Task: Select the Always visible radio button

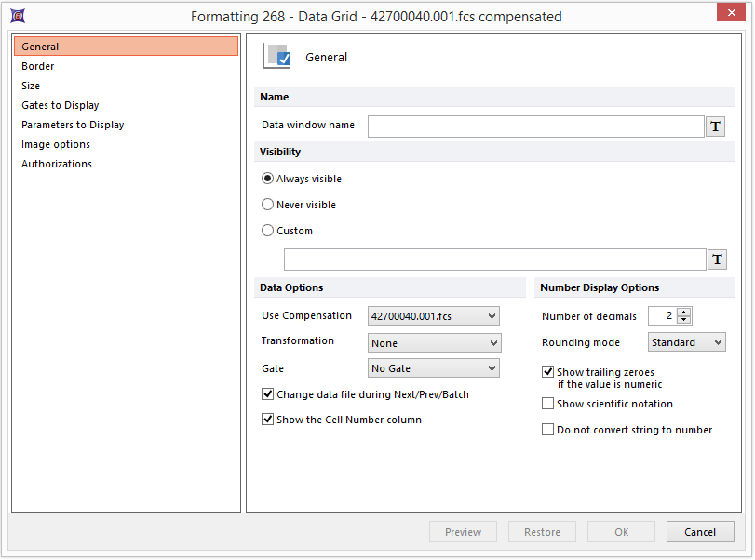Action: point(268,179)
